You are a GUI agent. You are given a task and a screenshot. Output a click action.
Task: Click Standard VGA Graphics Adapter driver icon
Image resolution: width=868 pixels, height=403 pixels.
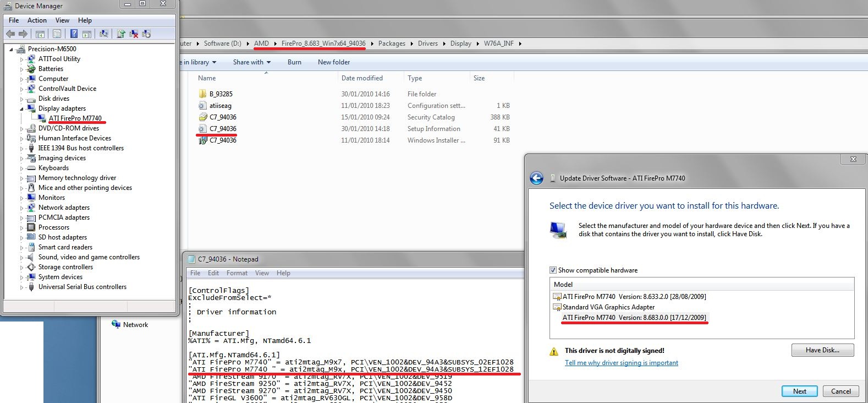pos(557,307)
